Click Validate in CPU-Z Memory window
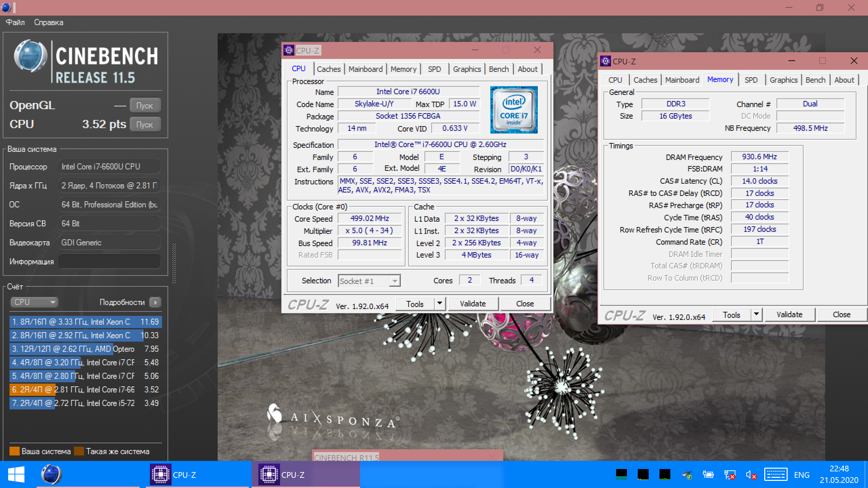Image resolution: width=868 pixels, height=488 pixels. (790, 314)
